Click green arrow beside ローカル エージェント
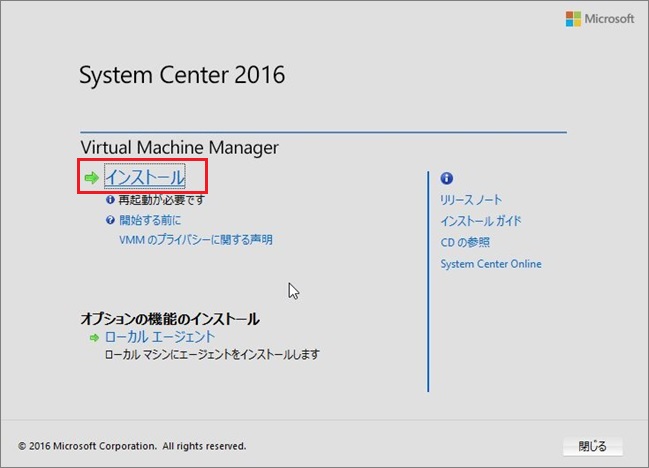Viewport: 649px width, 468px height. (x=94, y=338)
